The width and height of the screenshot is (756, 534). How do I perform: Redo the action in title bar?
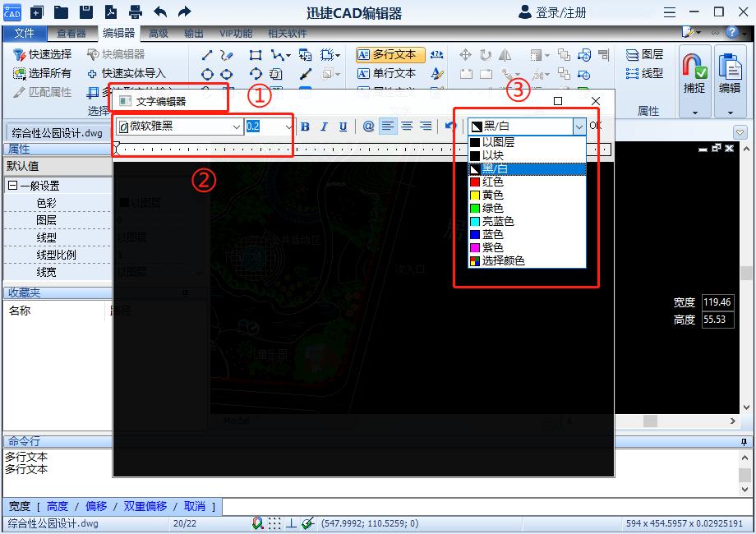pyautogui.click(x=184, y=12)
